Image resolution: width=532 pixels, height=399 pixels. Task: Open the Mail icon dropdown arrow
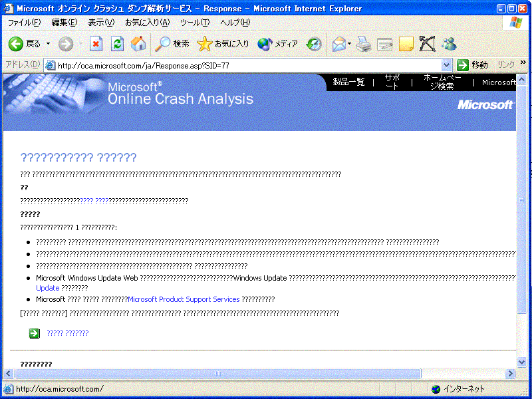[350, 44]
